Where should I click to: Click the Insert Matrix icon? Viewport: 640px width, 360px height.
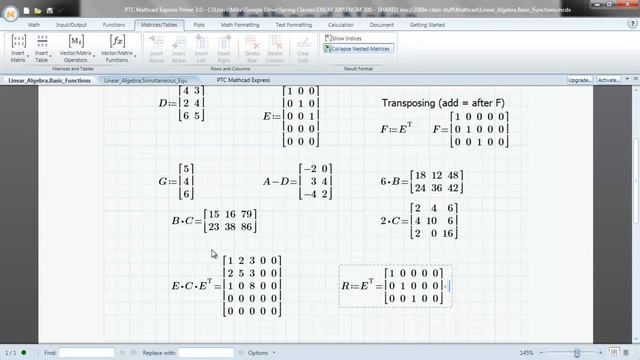click(18, 42)
